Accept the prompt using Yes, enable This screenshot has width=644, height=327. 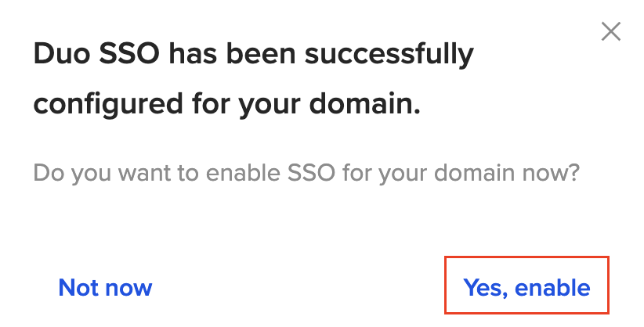(526, 287)
